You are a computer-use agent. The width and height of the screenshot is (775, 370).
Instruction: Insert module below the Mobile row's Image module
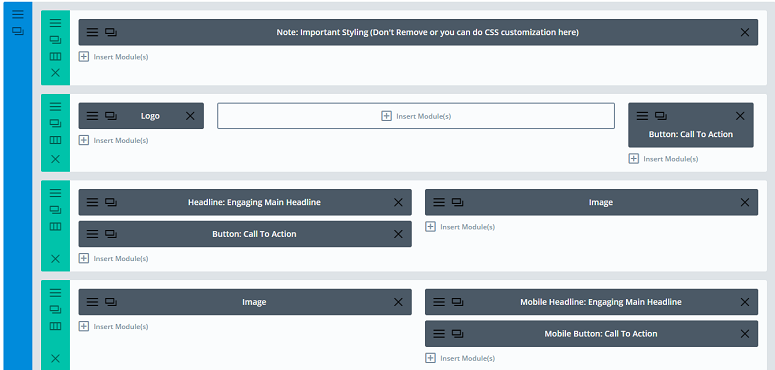(x=114, y=327)
